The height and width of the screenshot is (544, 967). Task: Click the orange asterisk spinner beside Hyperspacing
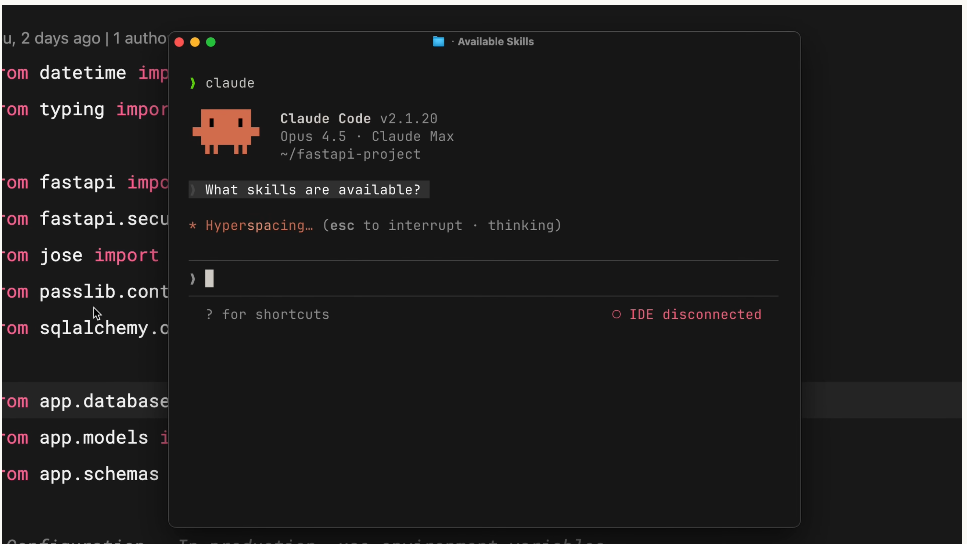pyautogui.click(x=193, y=226)
